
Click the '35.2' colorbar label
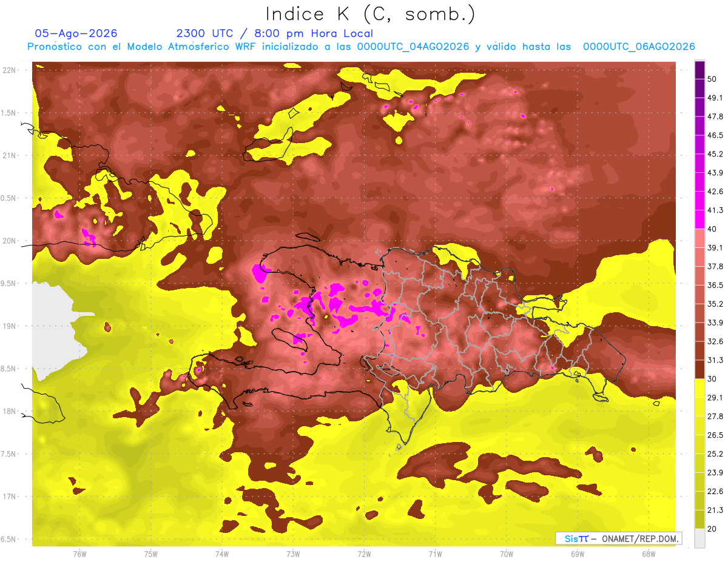715,304
